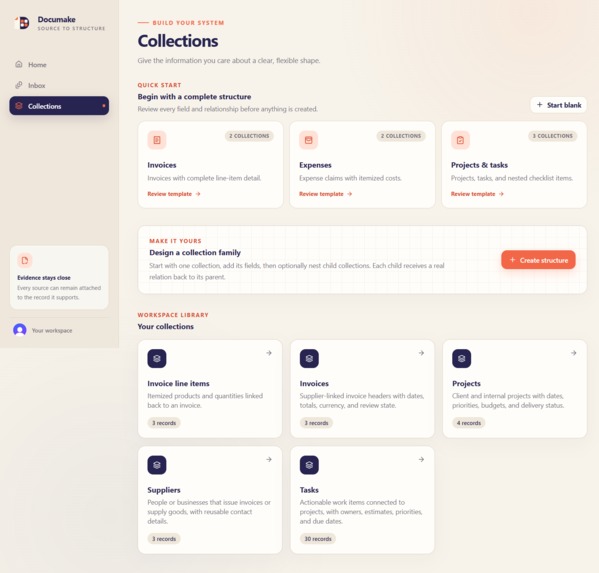
Task: Open Invoice line items via arrow
Action: pos(269,353)
